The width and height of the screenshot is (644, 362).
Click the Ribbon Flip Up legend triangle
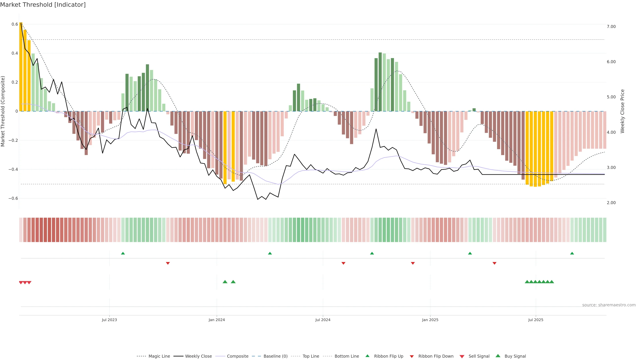coord(367,356)
